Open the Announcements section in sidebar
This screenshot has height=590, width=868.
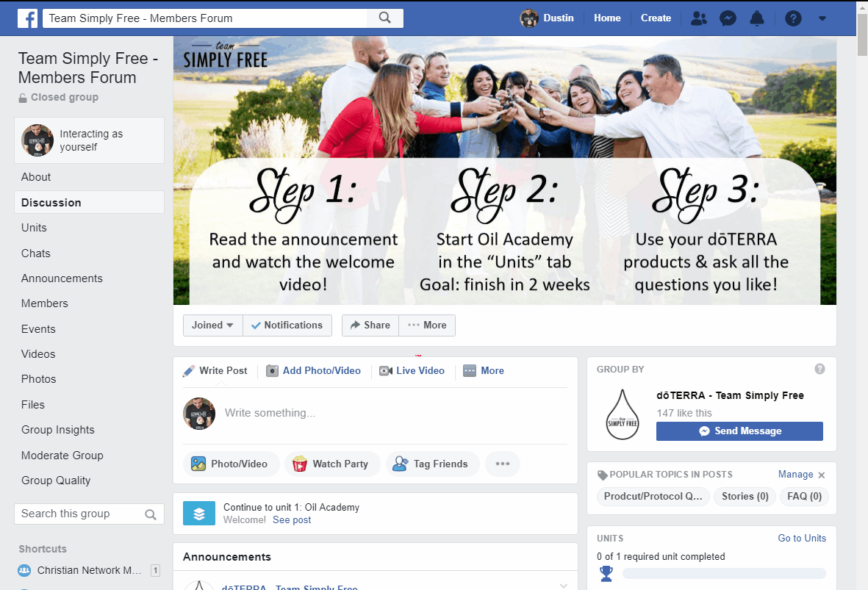(62, 278)
